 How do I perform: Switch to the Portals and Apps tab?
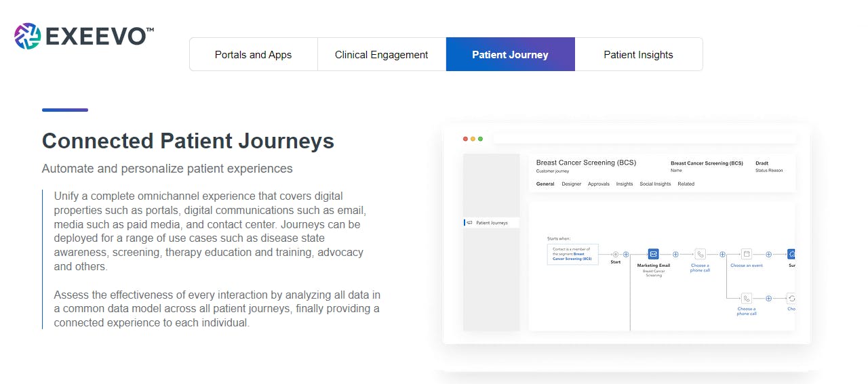point(253,55)
